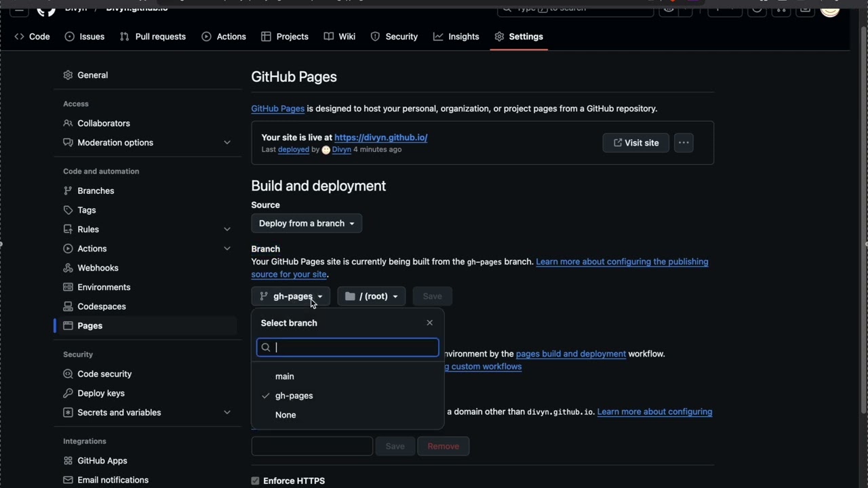Choose the main branch option
Viewport: 868px width, 488px height.
pos(347,376)
